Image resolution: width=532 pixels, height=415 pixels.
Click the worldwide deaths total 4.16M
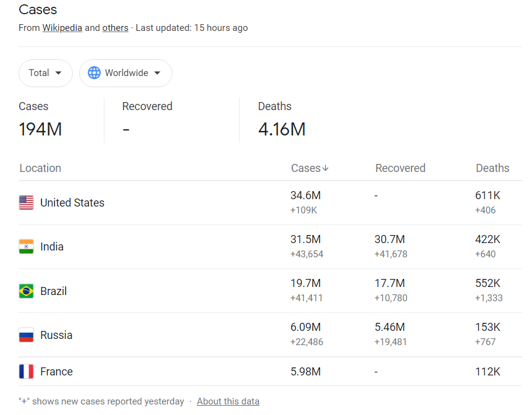pos(282,129)
